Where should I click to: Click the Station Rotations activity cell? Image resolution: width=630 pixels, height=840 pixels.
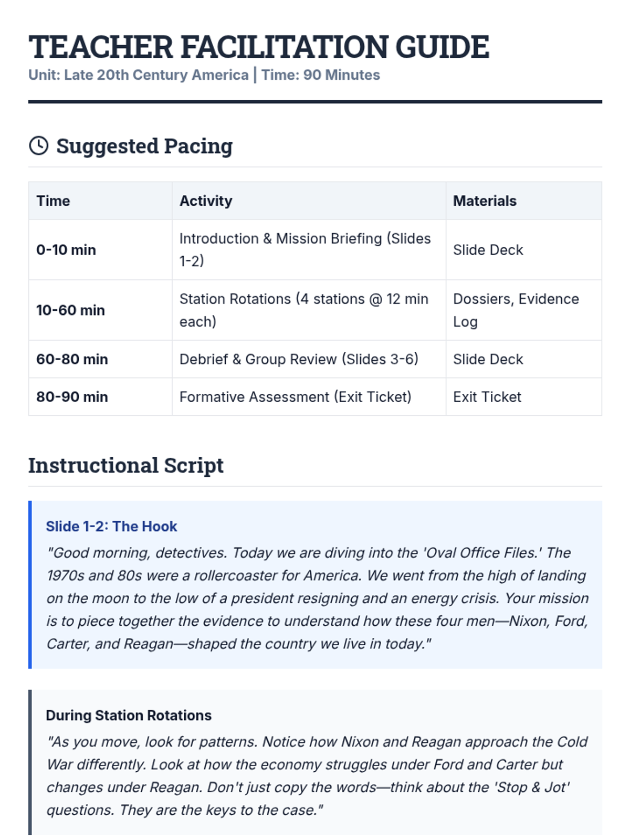click(303, 310)
